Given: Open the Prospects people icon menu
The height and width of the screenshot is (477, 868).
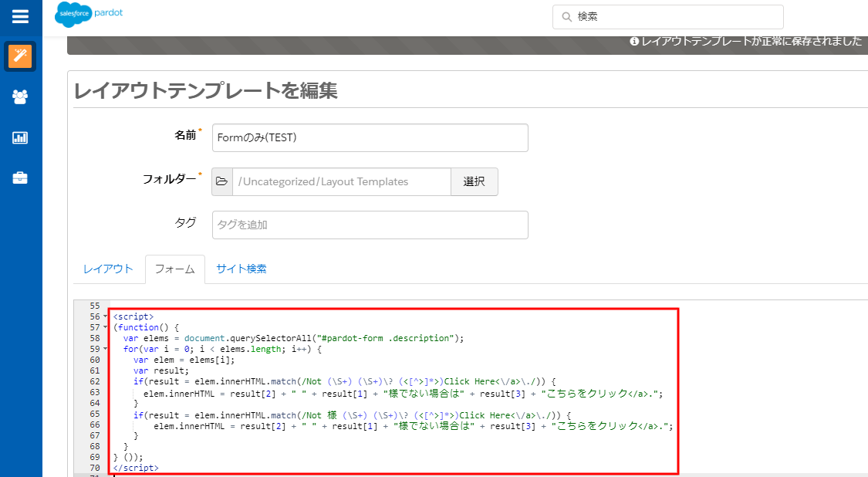Looking at the screenshot, I should [20, 96].
